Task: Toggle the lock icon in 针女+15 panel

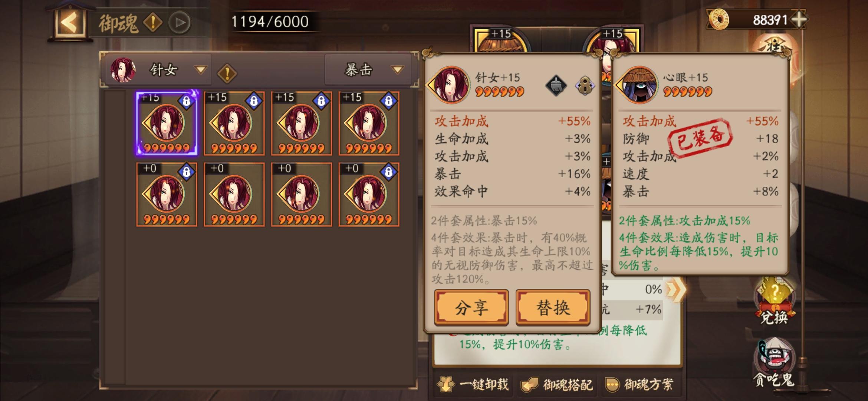Action: point(585,86)
